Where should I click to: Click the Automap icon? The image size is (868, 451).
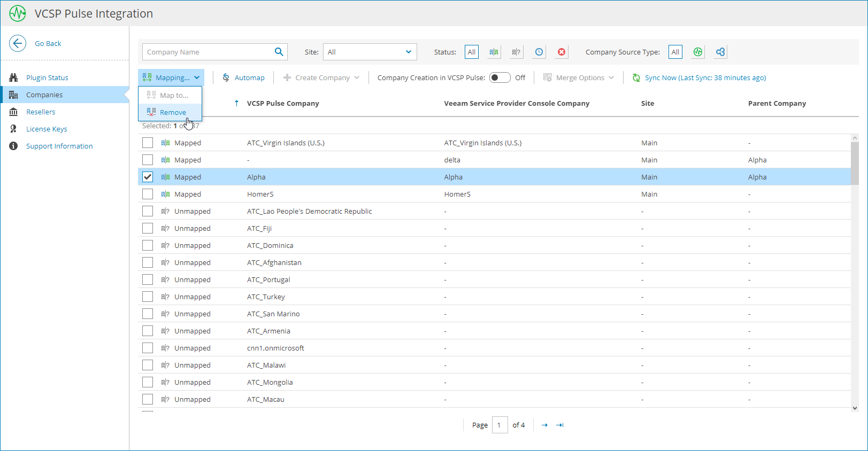pos(226,77)
